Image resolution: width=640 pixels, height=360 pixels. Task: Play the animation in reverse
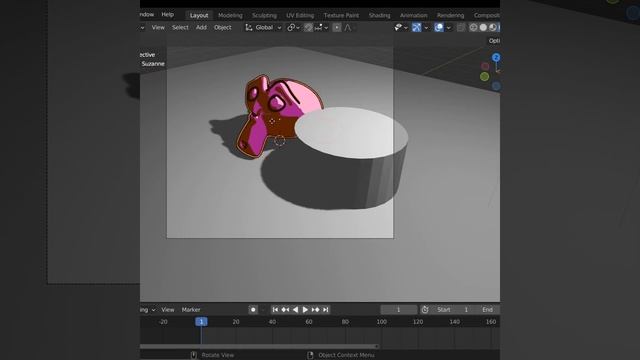(x=295, y=310)
